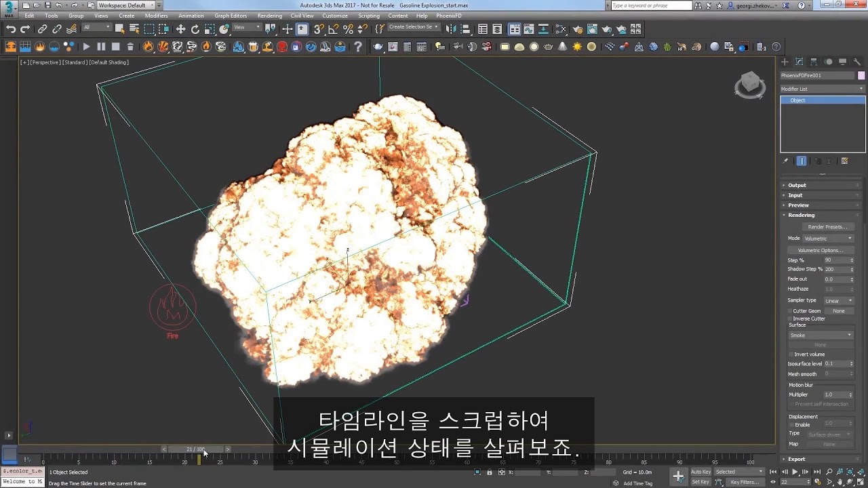The image size is (868, 488).
Task: Toggle the Angle Snap icon
Action: click(x=333, y=29)
